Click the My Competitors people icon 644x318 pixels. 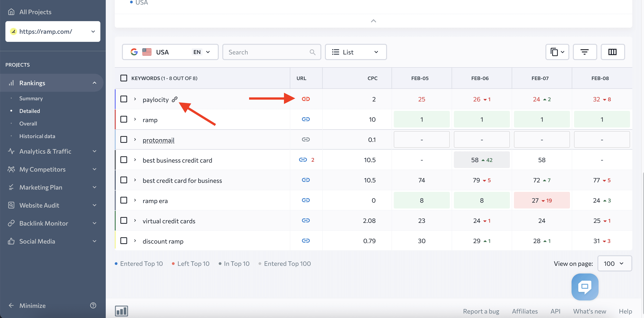click(11, 169)
